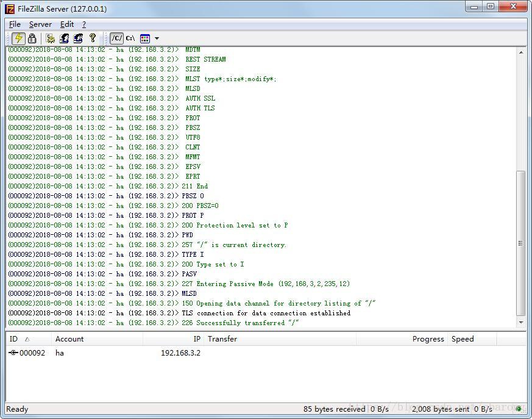The width and height of the screenshot is (532, 419).
Task: Click the Transfer column header
Action: [x=280, y=339]
